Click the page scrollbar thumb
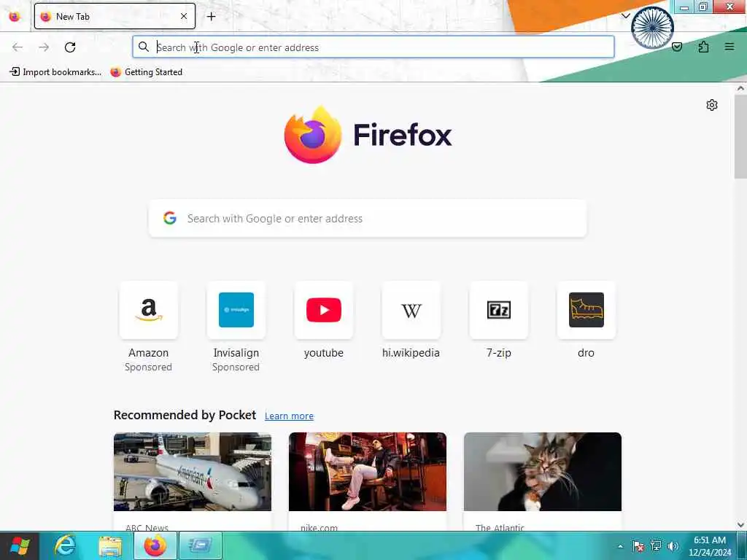This screenshot has height=560, width=747. [741, 136]
